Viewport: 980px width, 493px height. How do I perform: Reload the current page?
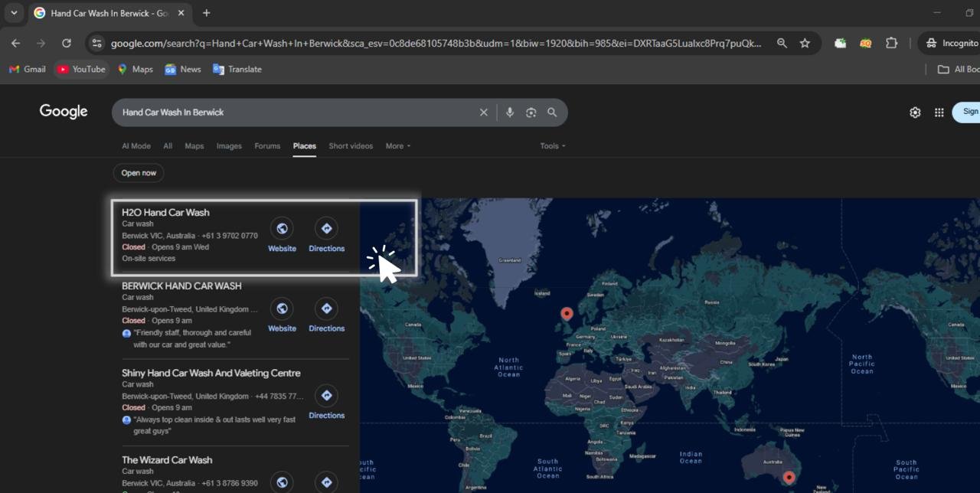click(67, 44)
